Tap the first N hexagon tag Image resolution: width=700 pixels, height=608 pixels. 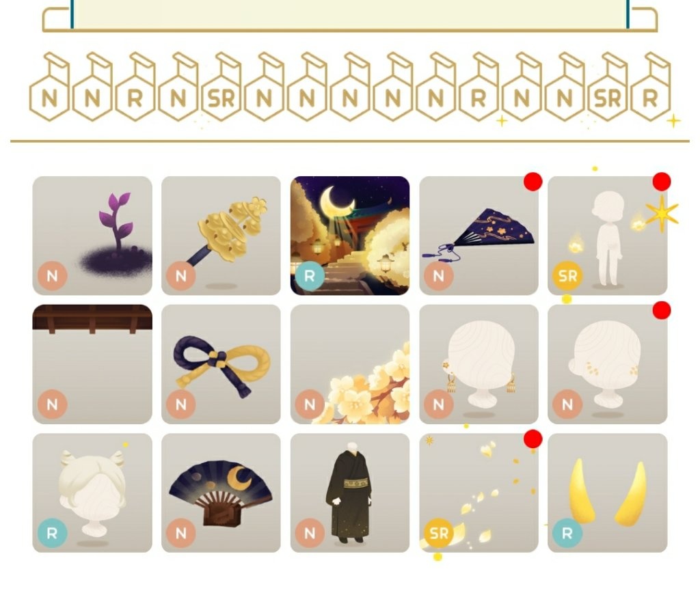click(x=49, y=87)
